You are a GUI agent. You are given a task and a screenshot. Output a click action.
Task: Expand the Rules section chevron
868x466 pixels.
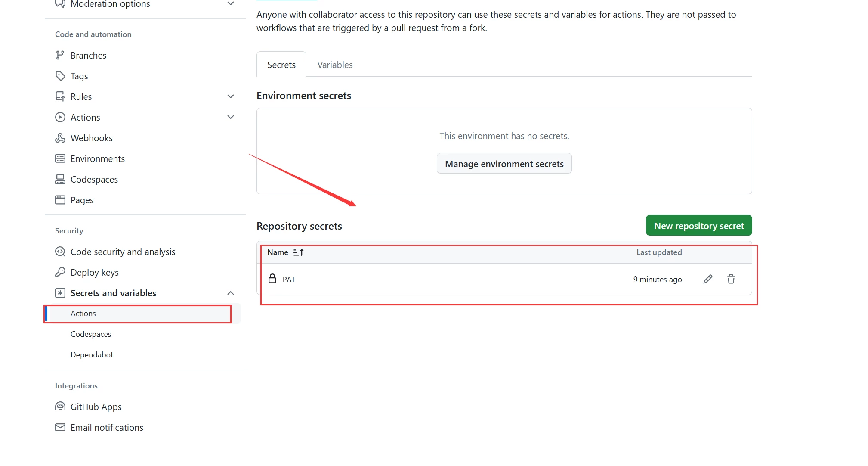tap(231, 96)
